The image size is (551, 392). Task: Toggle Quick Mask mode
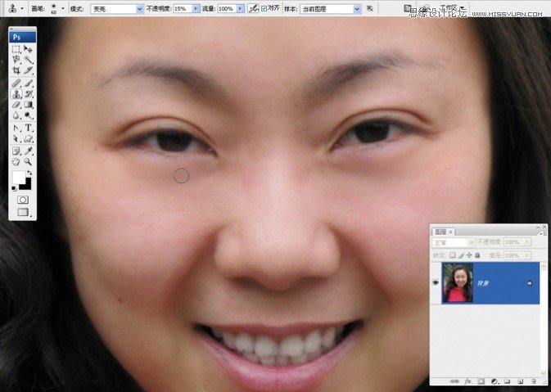(23, 200)
